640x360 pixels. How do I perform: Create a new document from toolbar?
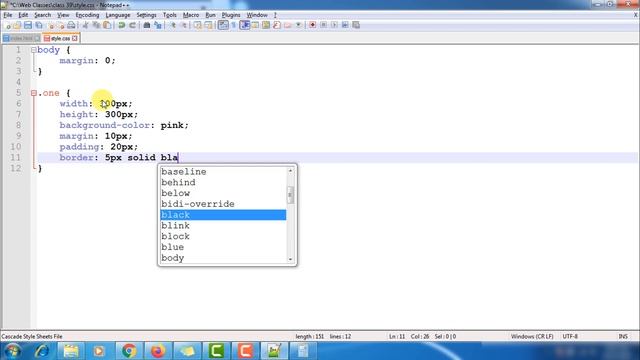click(x=7, y=25)
